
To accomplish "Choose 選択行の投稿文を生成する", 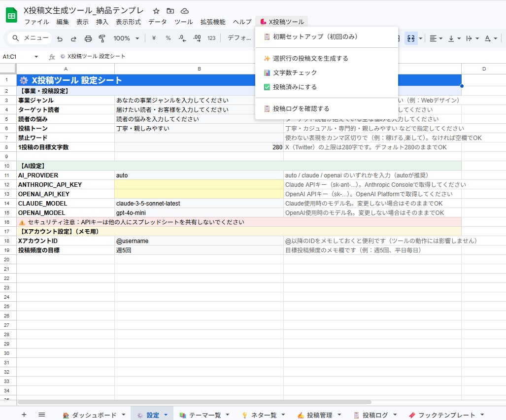I will click(326, 59).
